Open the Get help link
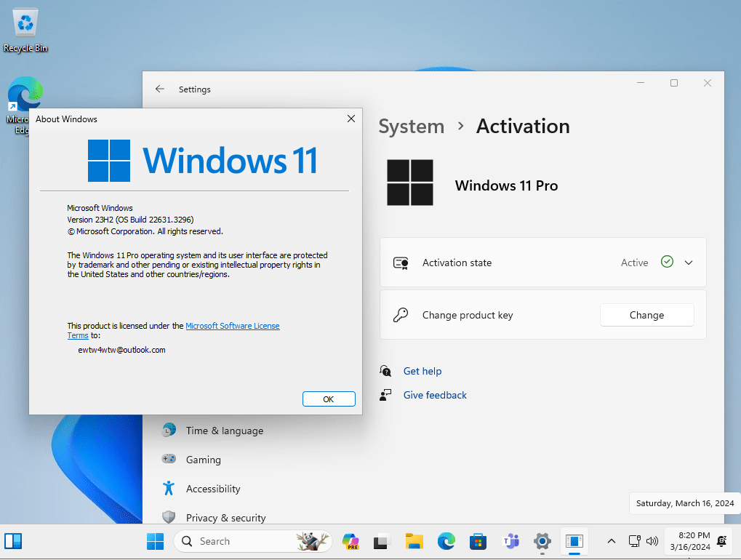The image size is (741, 560). (422, 372)
